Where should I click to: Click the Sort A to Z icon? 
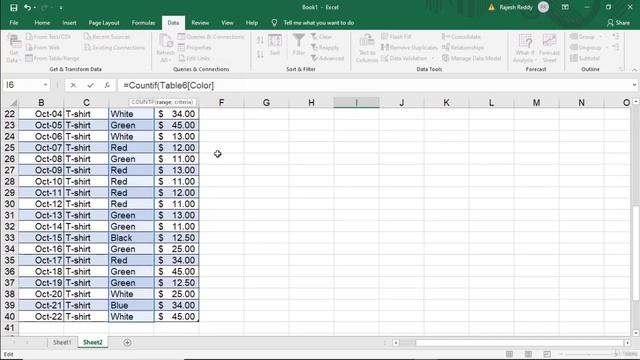[x=260, y=40]
